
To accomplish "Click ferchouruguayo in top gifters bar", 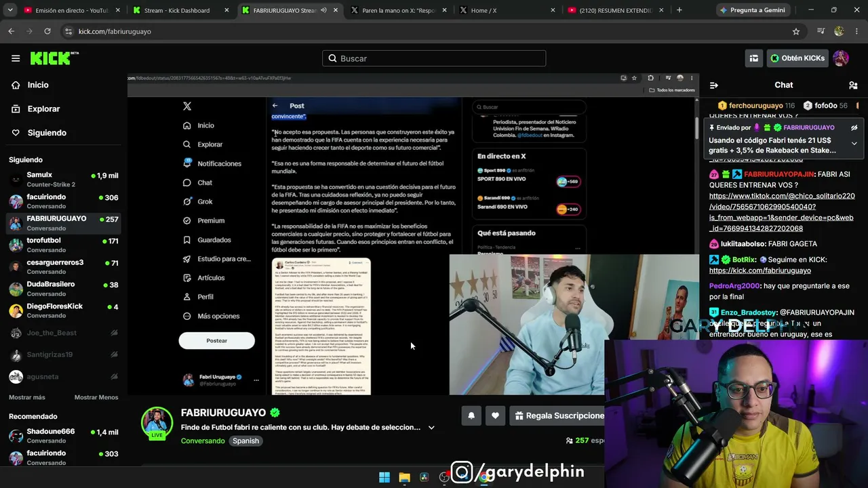I will [x=755, y=106].
